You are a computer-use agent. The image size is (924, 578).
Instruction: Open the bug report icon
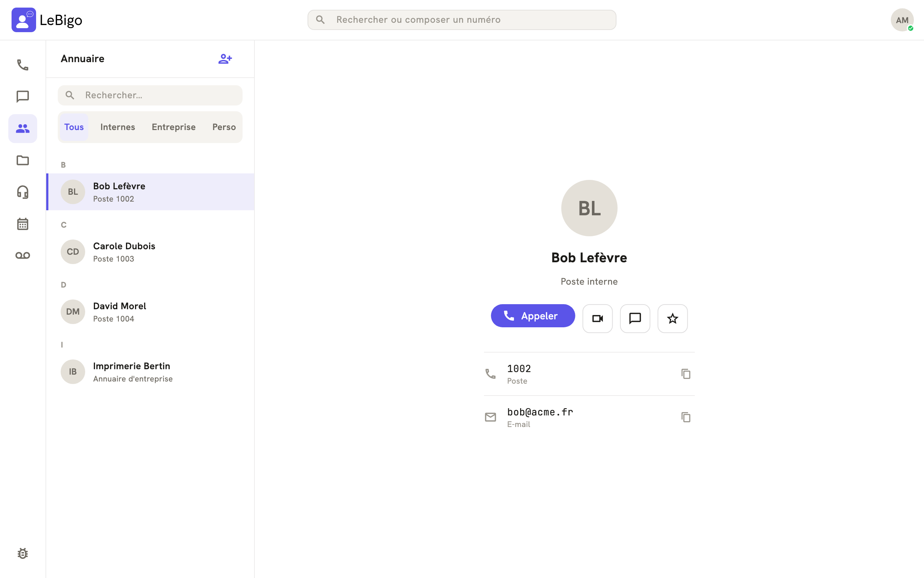click(x=22, y=553)
